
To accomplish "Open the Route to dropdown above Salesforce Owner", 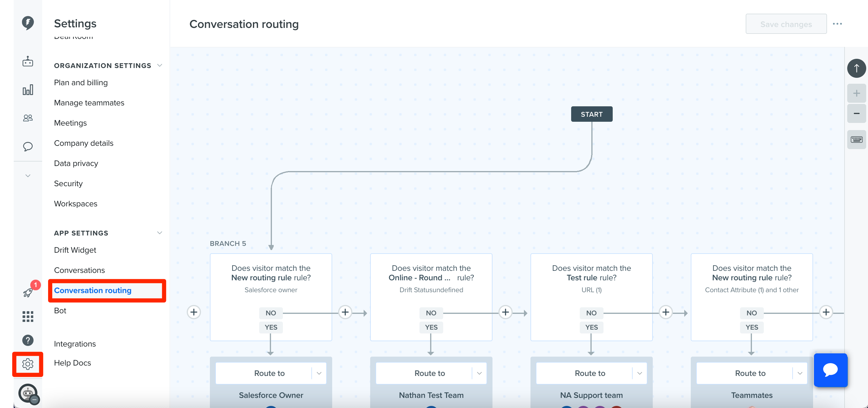I will coord(270,373).
